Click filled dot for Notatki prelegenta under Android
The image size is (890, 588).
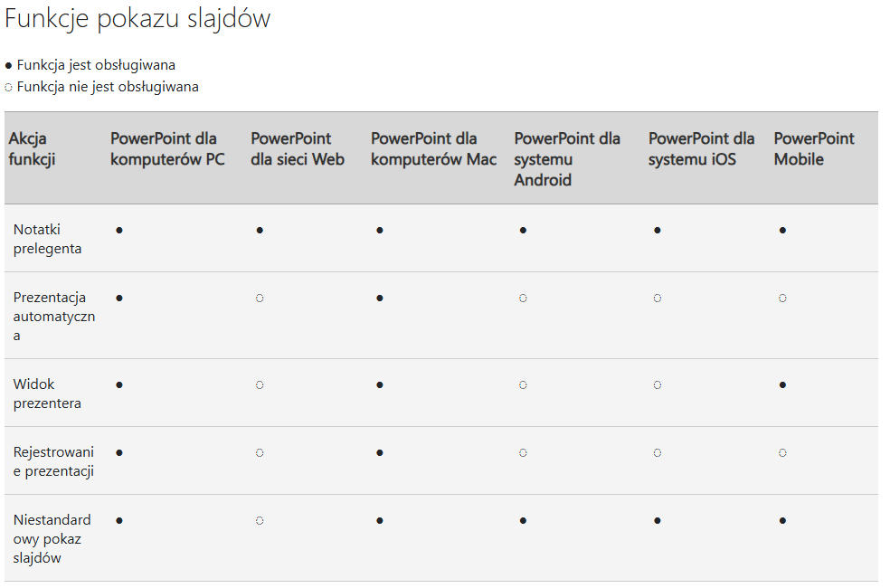pyautogui.click(x=523, y=231)
